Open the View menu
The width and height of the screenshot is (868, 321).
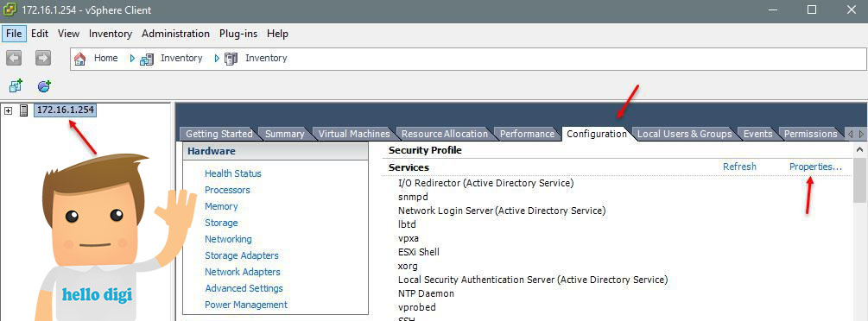pyautogui.click(x=68, y=33)
